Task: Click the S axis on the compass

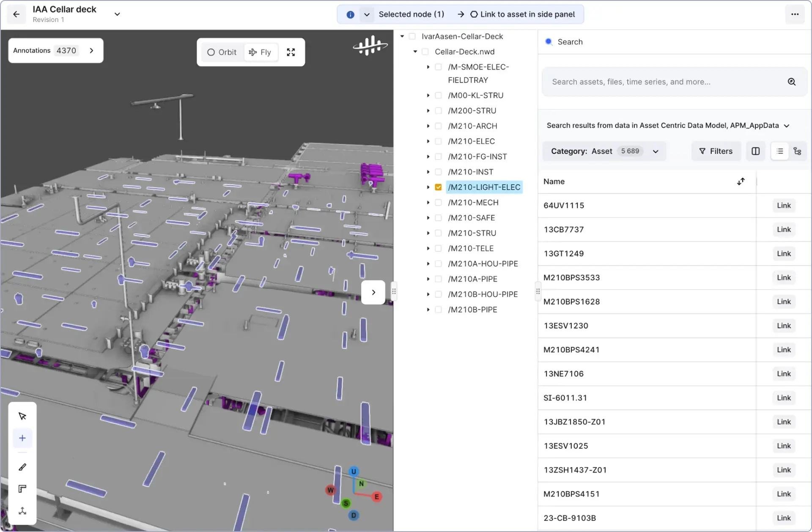Action: [x=346, y=503]
